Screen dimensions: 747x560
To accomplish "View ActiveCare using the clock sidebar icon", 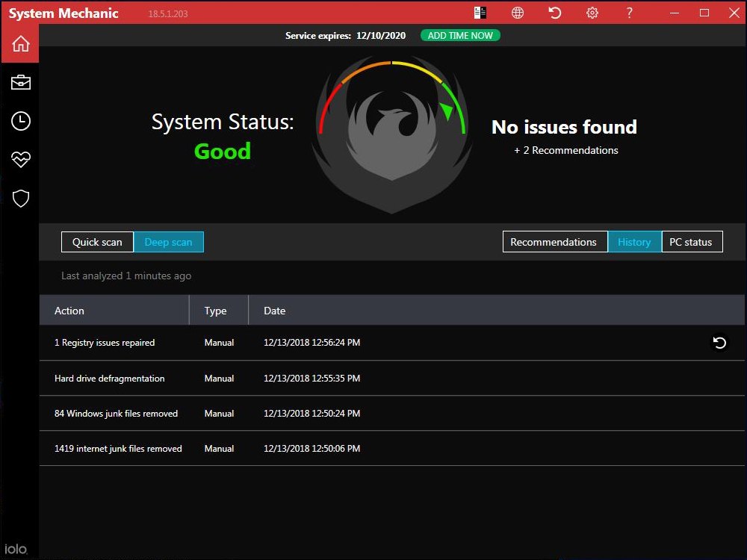I will (20, 121).
